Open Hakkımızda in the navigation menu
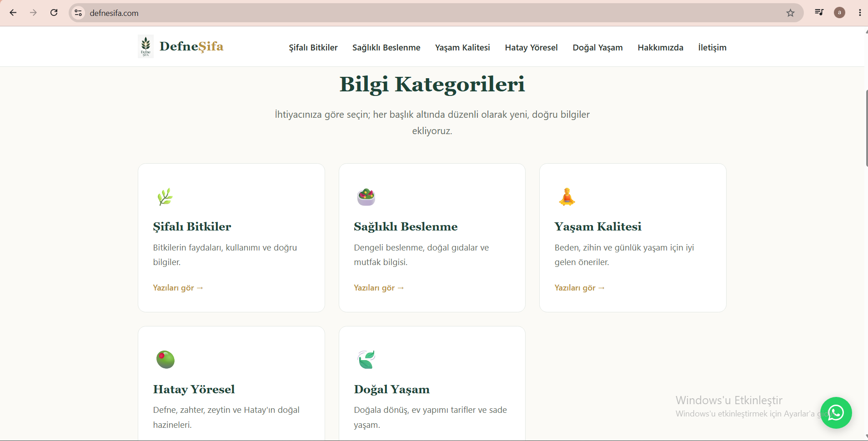The image size is (868, 441). tap(660, 47)
